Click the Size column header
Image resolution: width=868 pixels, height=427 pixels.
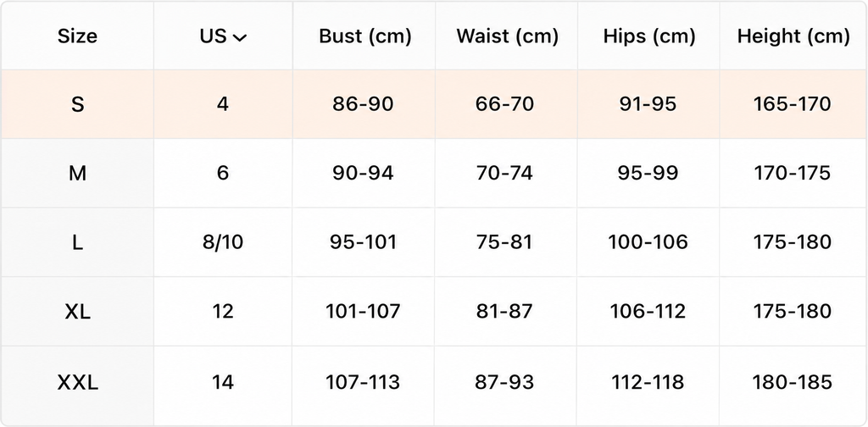77,36
